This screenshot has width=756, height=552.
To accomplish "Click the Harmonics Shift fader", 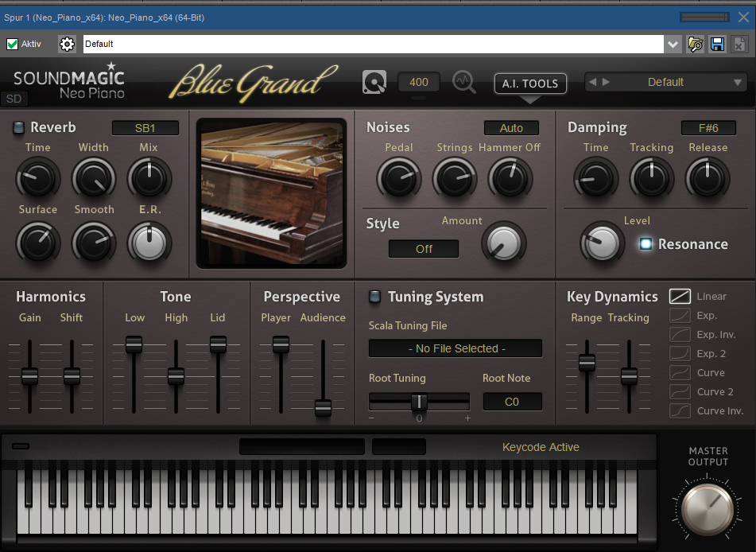I will (72, 376).
